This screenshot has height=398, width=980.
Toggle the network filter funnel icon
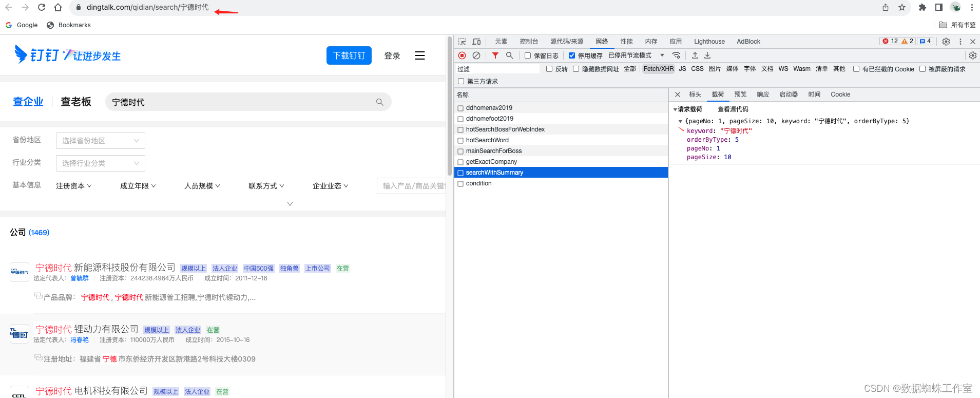tap(495, 55)
